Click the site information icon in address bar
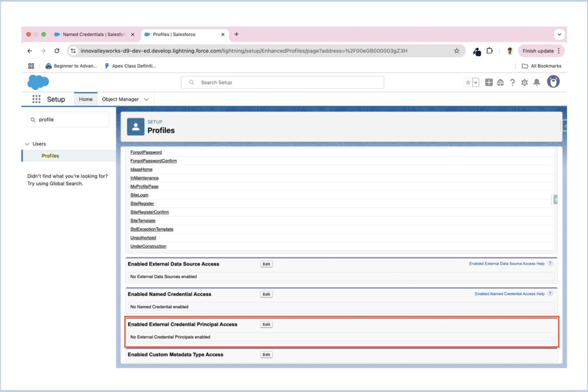Screen dimensions: 588x392 click(x=73, y=51)
